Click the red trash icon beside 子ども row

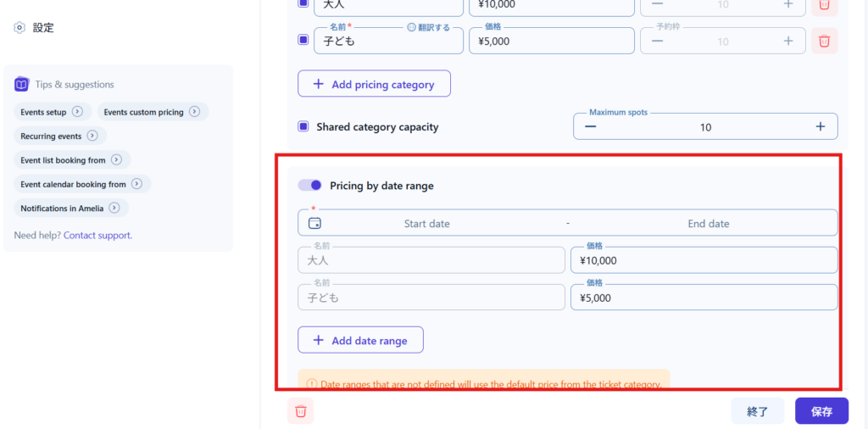(x=824, y=40)
